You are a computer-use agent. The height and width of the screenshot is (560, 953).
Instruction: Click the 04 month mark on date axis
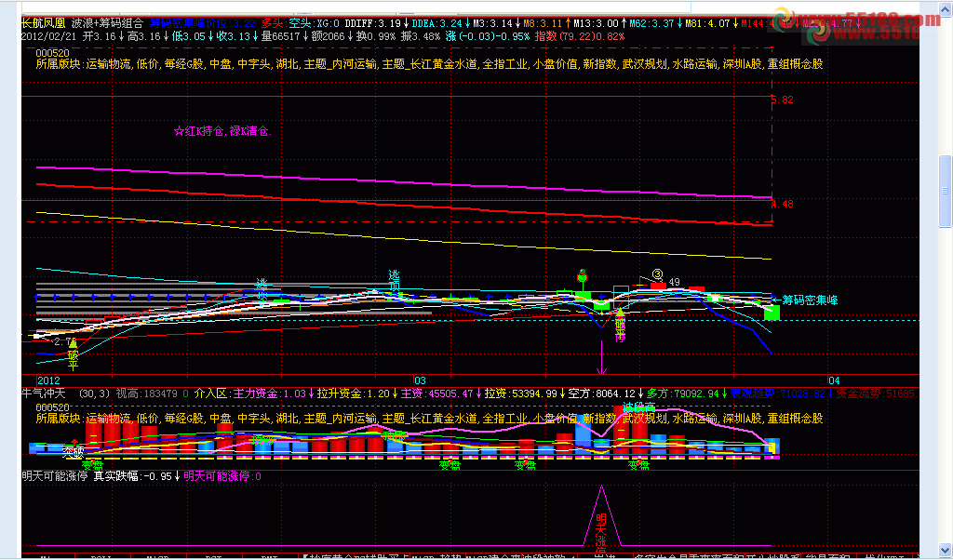tap(834, 380)
